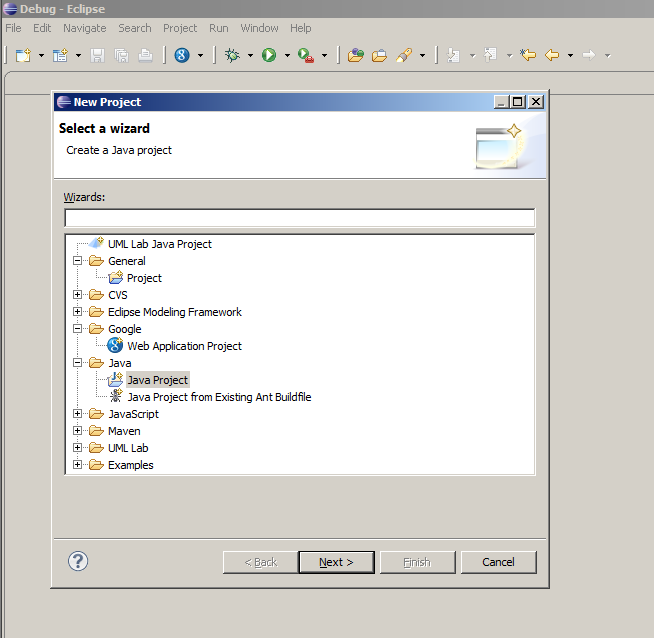Click the Open Type toolbar icon
Screen dimensions: 654x638
(355, 55)
